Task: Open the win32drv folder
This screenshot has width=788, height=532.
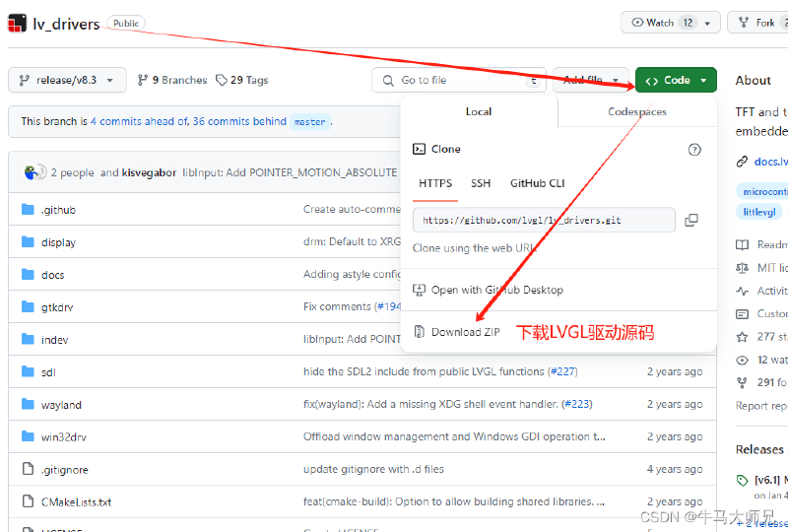Action: [x=64, y=437]
